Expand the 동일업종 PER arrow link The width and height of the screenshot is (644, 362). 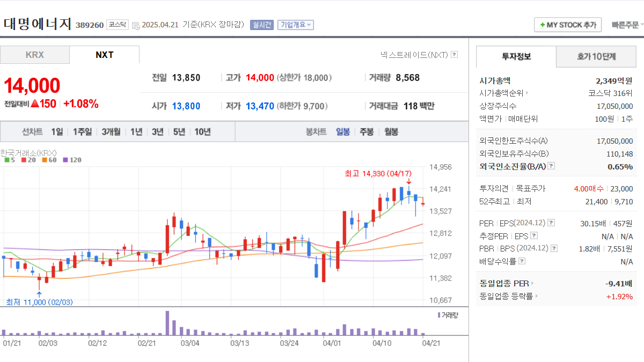[x=532, y=283]
